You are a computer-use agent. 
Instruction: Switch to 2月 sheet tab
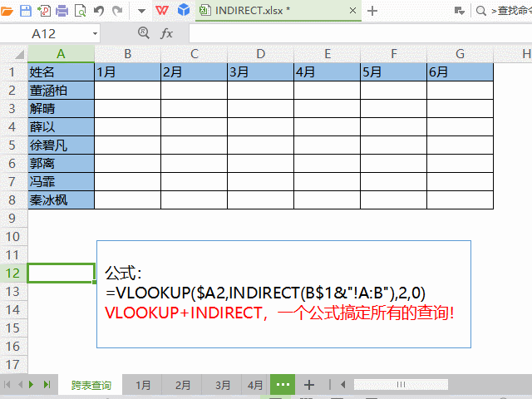(x=183, y=385)
